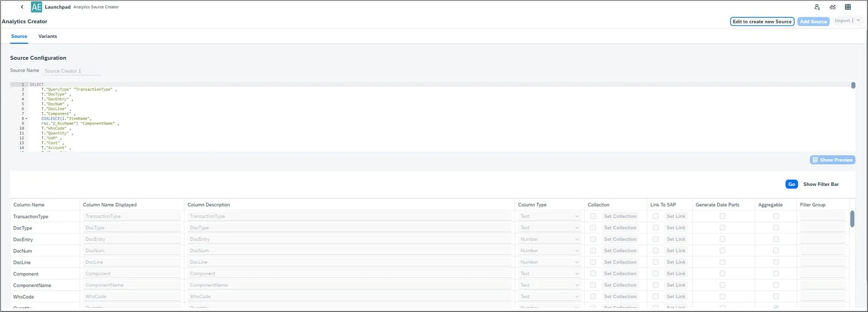Click the Link To SAP header
This screenshot has width=868, height=312.
tap(663, 205)
